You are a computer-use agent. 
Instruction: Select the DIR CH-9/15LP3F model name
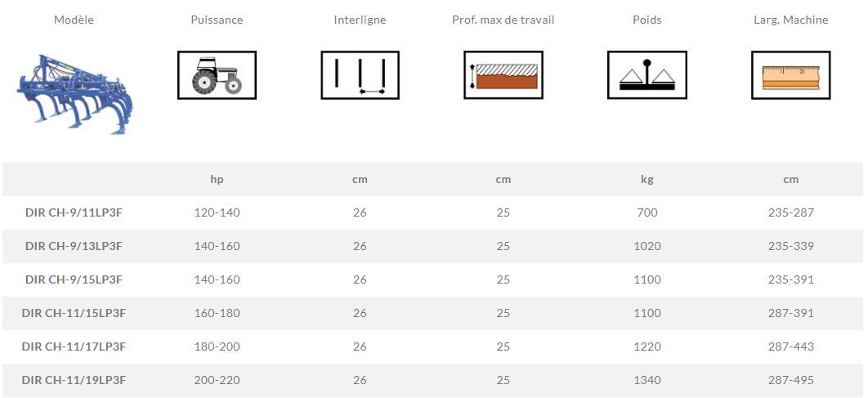pyautogui.click(x=74, y=279)
